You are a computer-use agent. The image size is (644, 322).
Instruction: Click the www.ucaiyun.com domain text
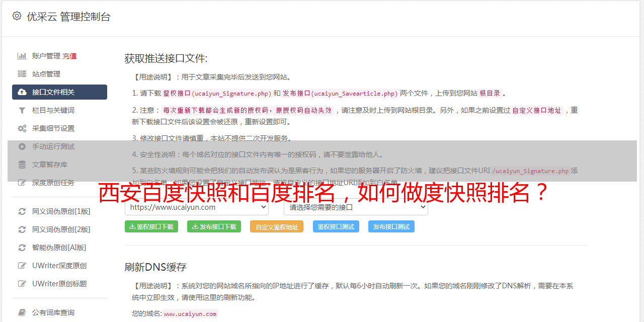(190, 313)
